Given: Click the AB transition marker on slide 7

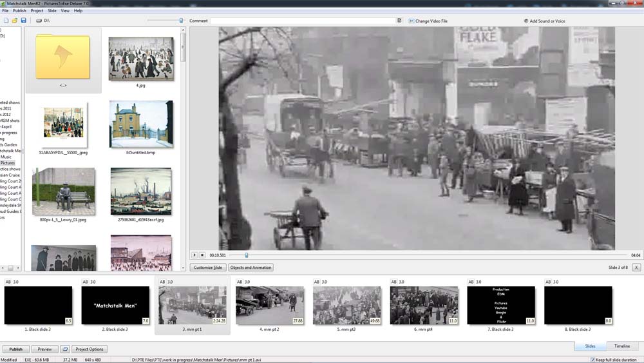Looking at the screenshot, I should (x=471, y=282).
